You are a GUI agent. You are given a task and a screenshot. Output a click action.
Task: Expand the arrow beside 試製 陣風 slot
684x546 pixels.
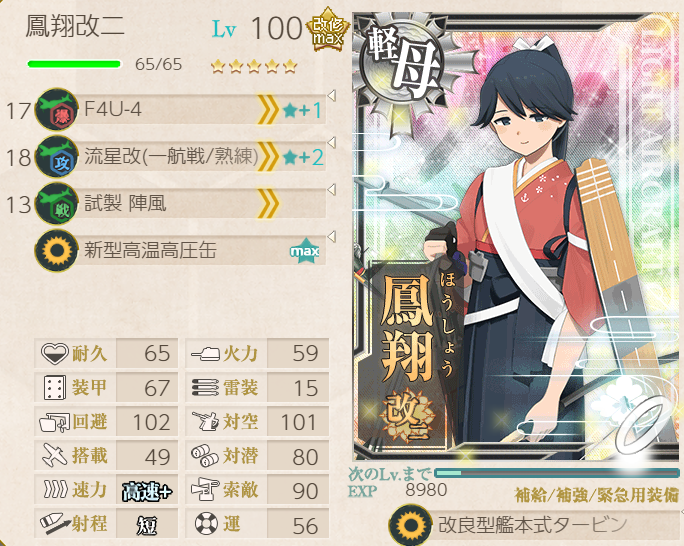point(332,190)
